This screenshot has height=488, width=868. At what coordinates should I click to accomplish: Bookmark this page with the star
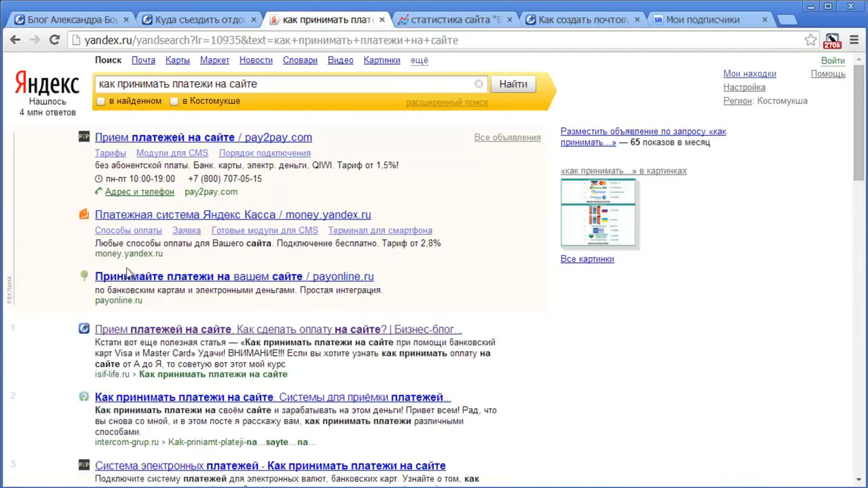tap(811, 40)
